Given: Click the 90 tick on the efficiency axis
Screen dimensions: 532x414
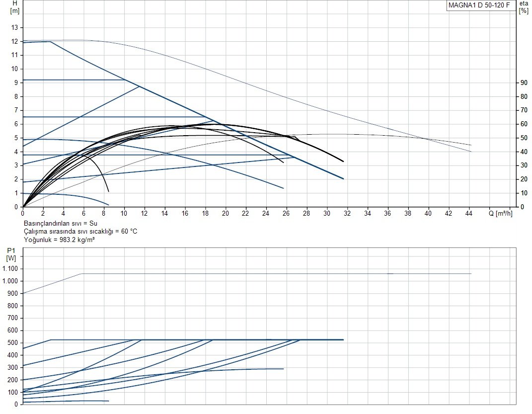Looking at the screenshot, I should tap(524, 83).
